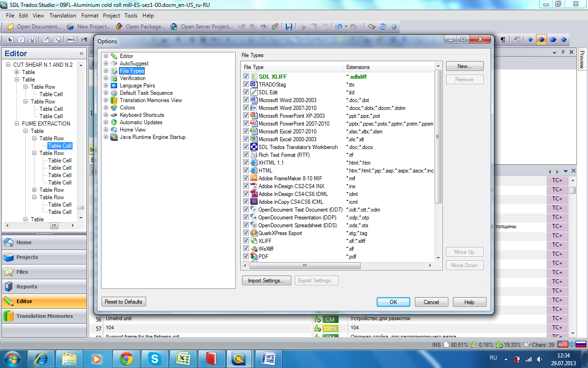Image resolution: width=588 pixels, height=368 pixels.
Task: Click the small blue diamond tag icon
Action: [x=530, y=40]
